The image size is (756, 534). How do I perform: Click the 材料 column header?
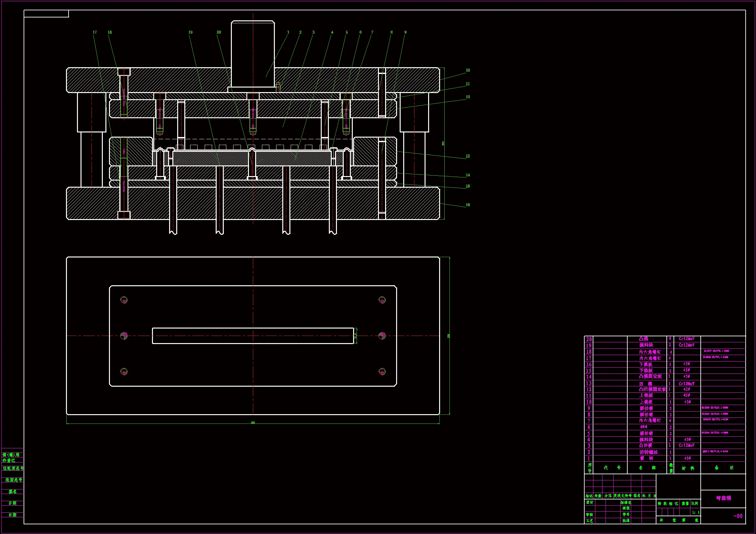tap(687, 468)
